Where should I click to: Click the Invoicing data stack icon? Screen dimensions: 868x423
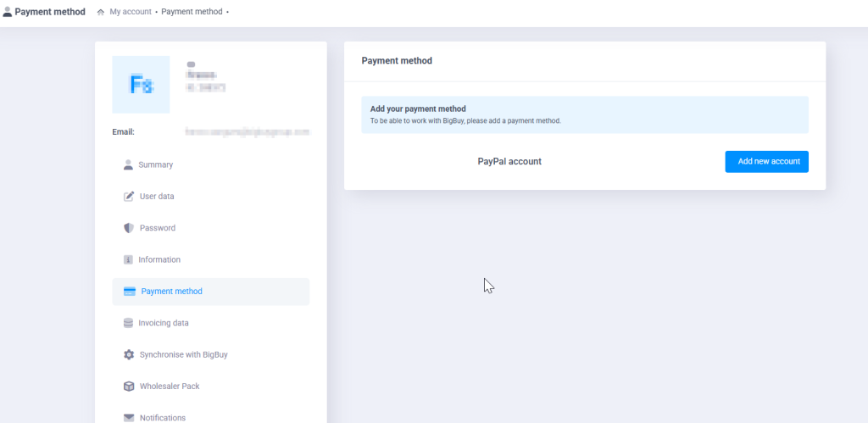(129, 323)
